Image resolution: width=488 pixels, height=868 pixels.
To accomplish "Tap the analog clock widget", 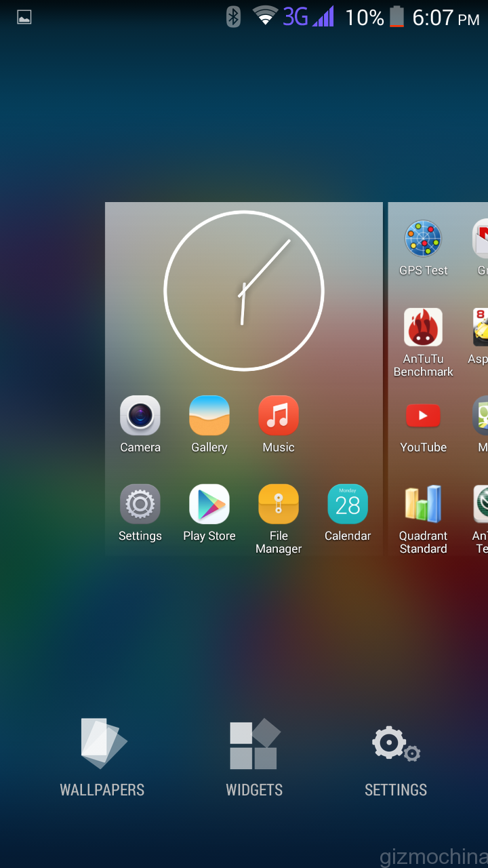I will coord(244,291).
